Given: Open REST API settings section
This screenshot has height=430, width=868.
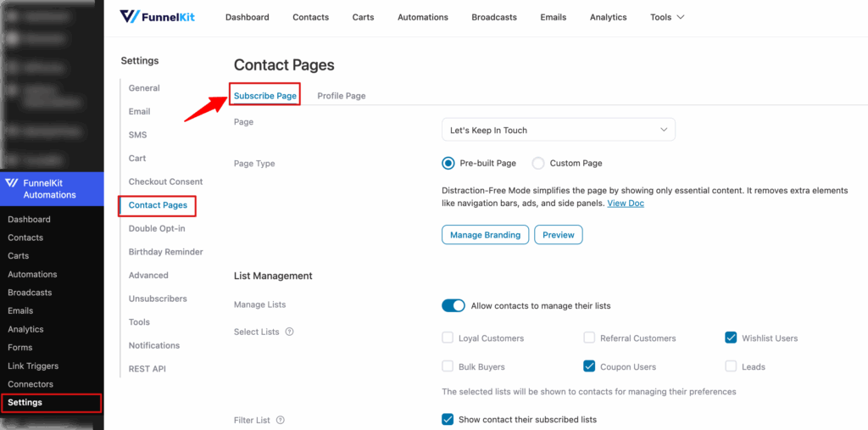Looking at the screenshot, I should tap(147, 368).
